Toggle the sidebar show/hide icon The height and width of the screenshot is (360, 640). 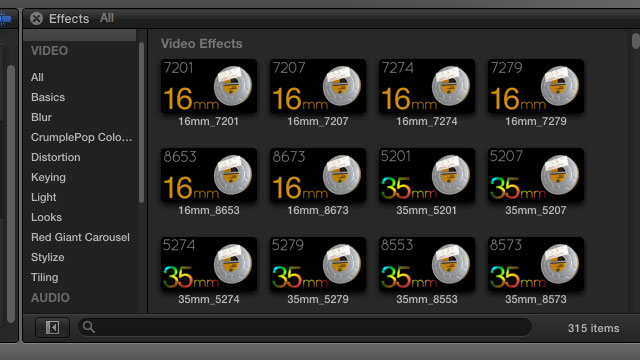click(x=52, y=327)
